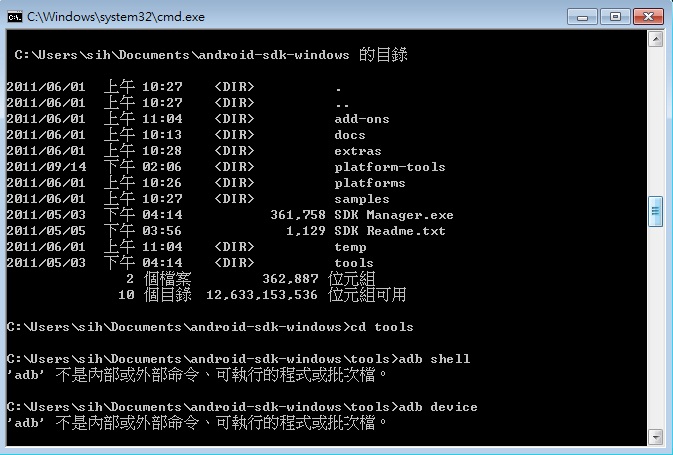Click the total size 362,887

290,279
